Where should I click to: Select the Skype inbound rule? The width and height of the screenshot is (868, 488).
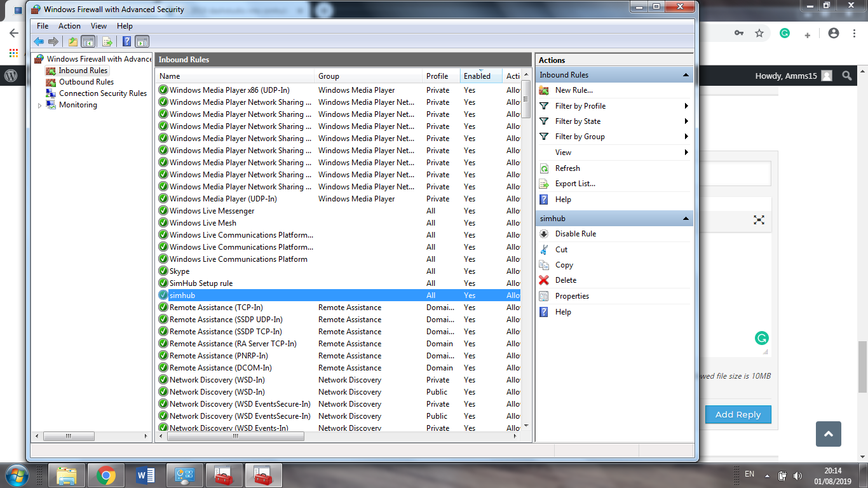339,271
